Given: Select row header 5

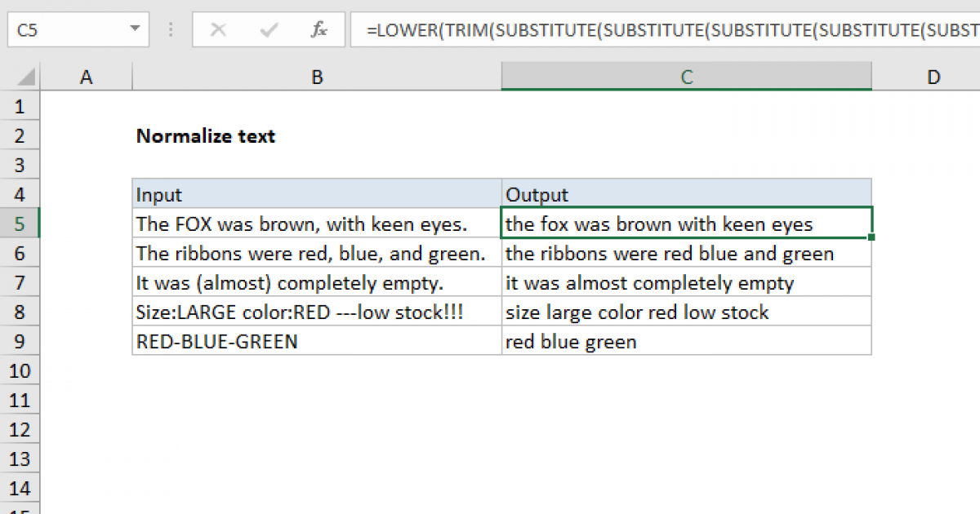Looking at the screenshot, I should (x=20, y=224).
